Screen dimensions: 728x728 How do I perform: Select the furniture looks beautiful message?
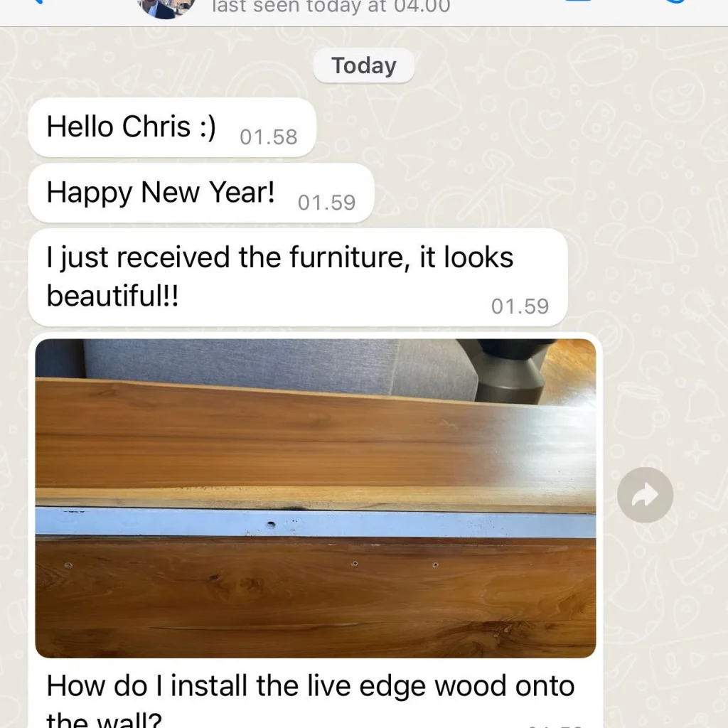(x=298, y=277)
